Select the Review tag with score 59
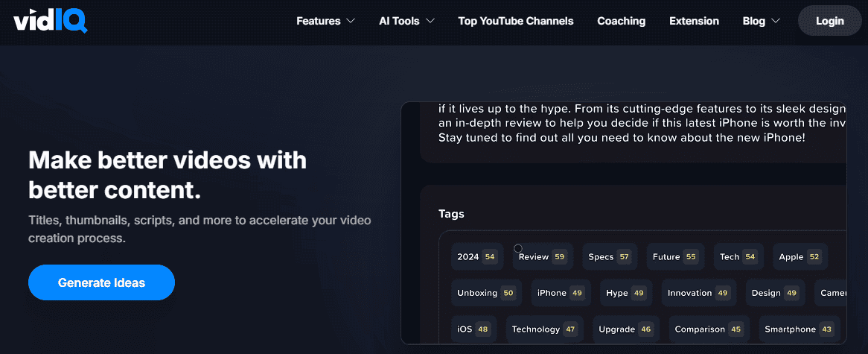The width and height of the screenshot is (868, 354). (x=543, y=256)
